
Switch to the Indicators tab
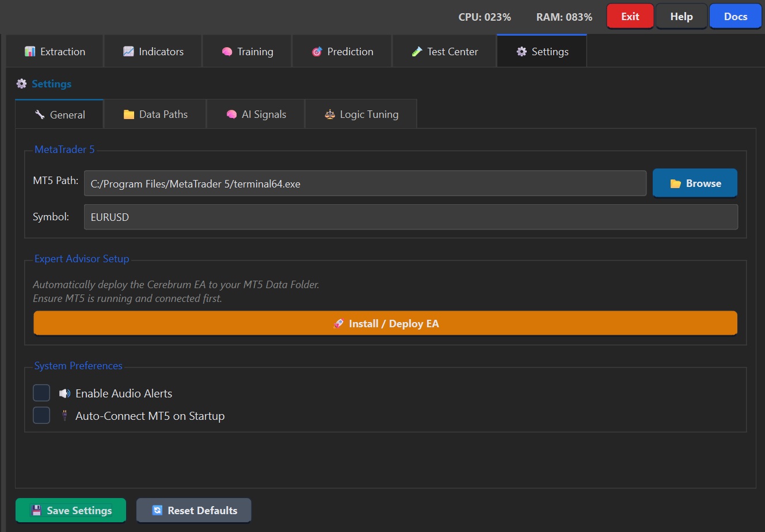[x=153, y=52]
